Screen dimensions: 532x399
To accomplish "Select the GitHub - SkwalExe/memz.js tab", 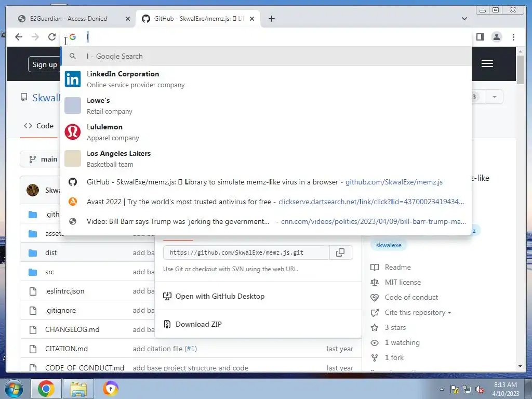I will [198, 19].
